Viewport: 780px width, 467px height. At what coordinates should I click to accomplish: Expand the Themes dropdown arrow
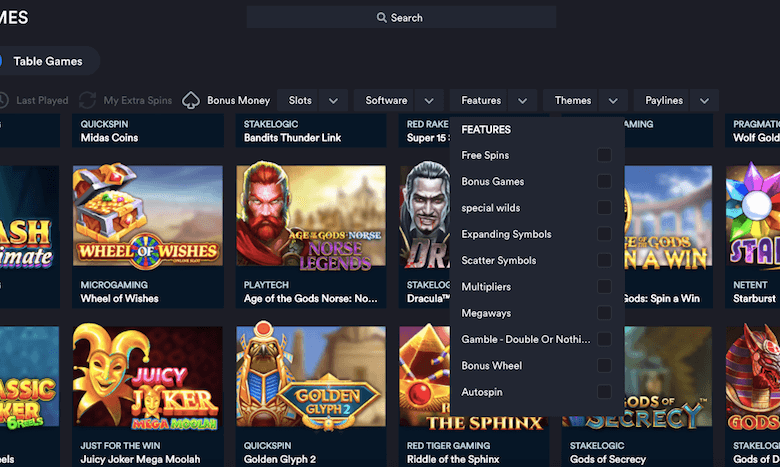click(x=613, y=100)
